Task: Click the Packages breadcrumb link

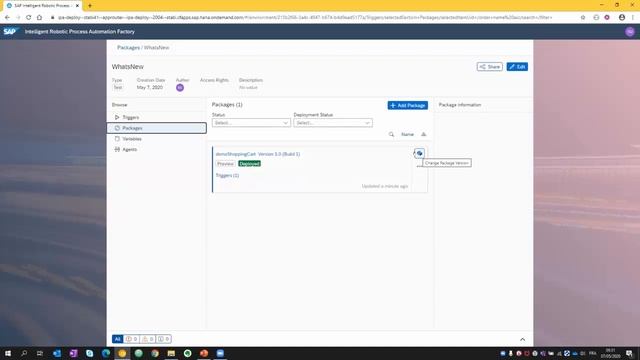Action: [x=128, y=48]
